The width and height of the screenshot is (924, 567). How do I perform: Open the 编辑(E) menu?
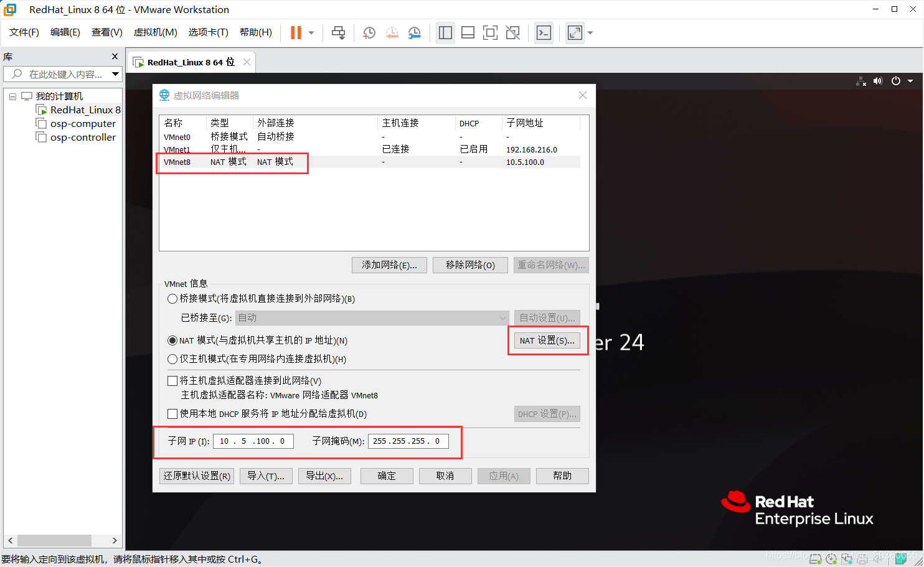click(x=65, y=32)
